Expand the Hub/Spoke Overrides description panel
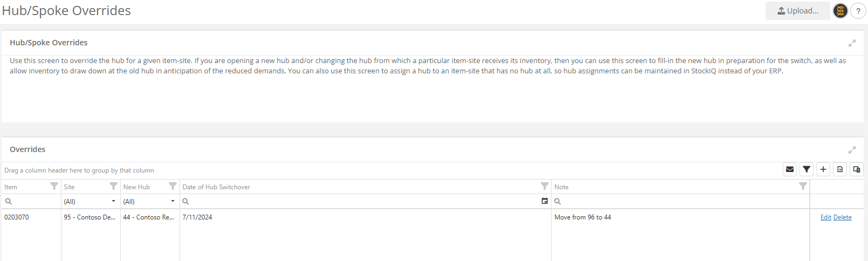 (852, 43)
